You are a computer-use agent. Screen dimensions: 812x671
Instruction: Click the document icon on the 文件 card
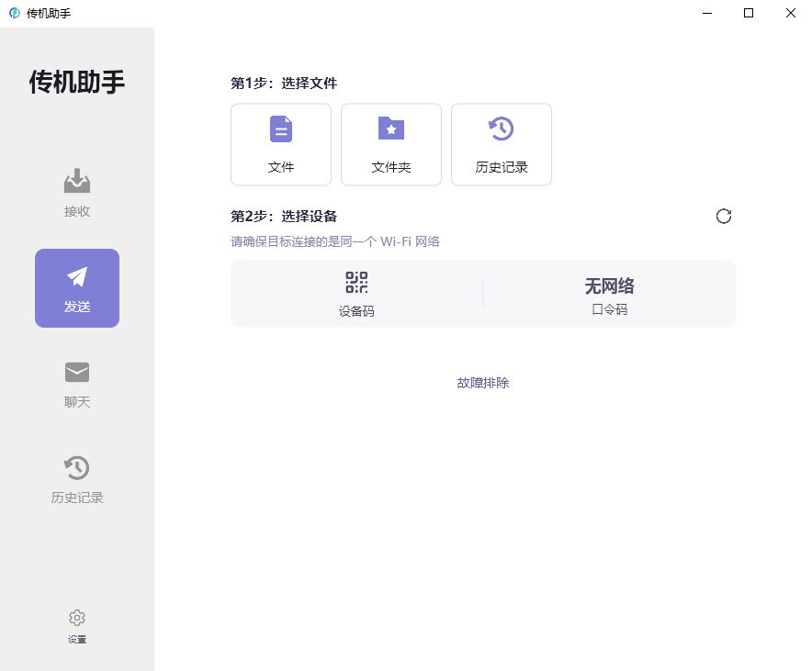[x=281, y=129]
